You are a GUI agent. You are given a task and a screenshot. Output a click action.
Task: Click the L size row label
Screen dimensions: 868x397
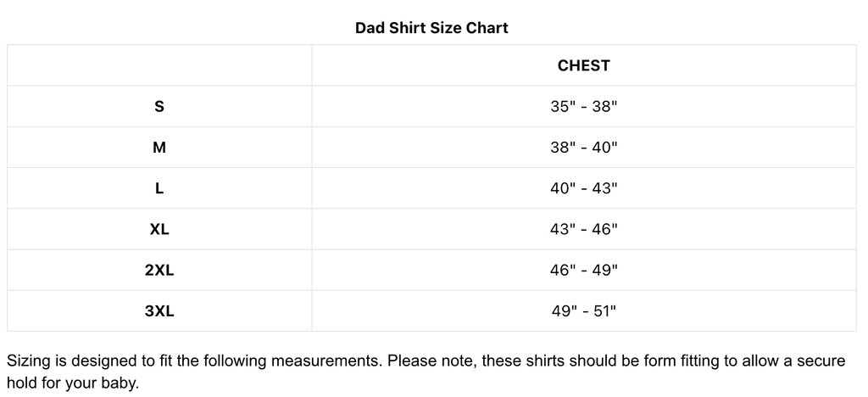(159, 188)
